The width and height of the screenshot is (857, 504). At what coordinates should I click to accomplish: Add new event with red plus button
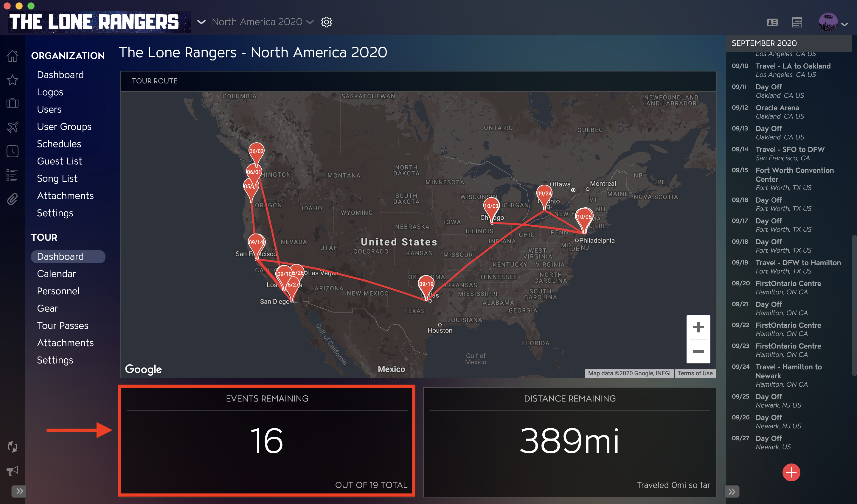[791, 472]
